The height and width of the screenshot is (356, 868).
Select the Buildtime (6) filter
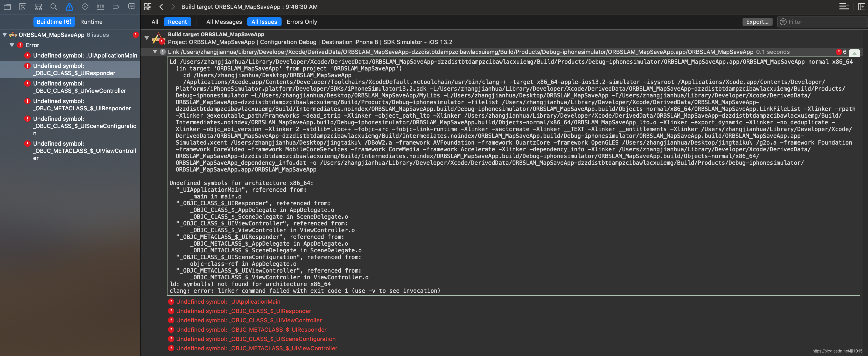pos(54,22)
